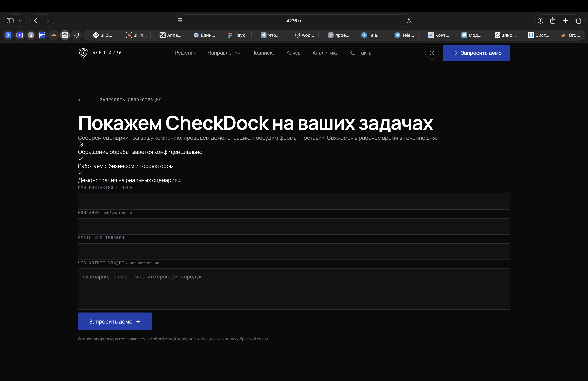Switch to the woo... tab
Screen dimensions: 588x381
coord(304,35)
